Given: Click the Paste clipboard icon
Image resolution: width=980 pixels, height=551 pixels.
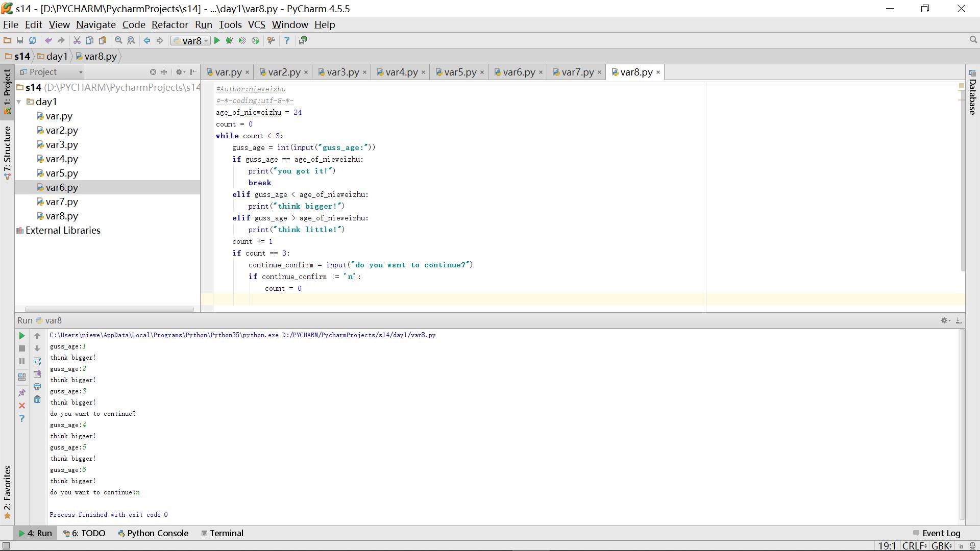Looking at the screenshot, I should (103, 40).
